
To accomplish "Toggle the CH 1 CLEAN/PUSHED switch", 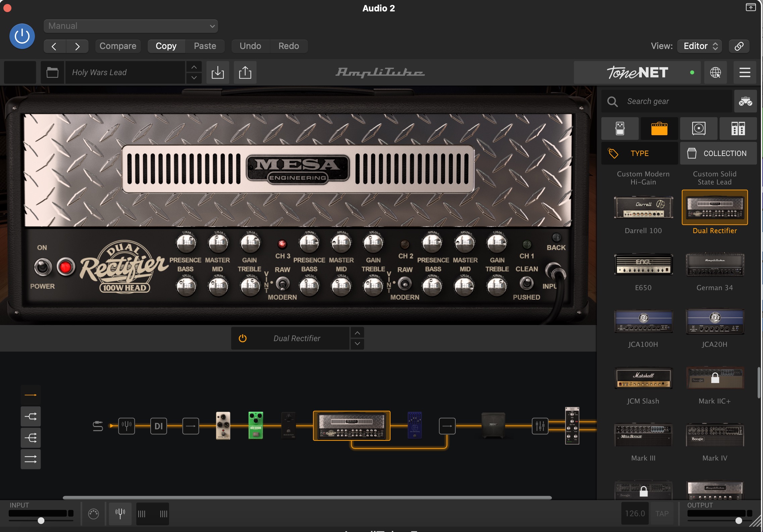I will [x=527, y=283].
